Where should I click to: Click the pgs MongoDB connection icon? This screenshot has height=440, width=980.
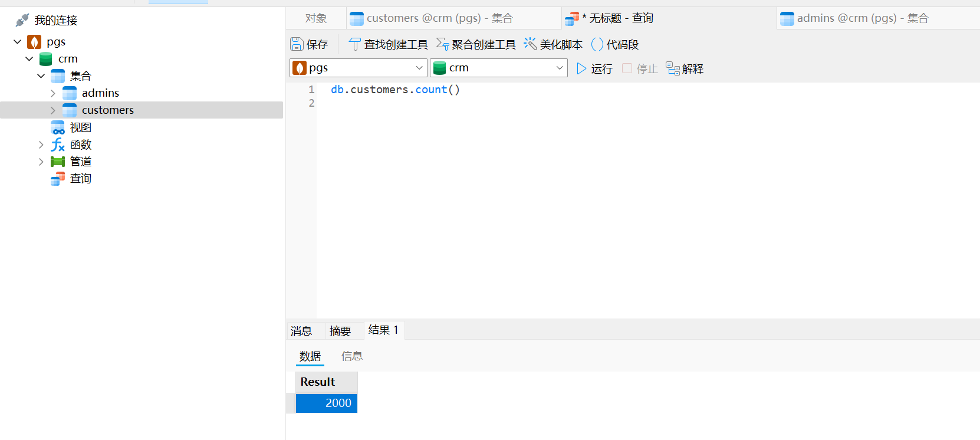tap(34, 42)
